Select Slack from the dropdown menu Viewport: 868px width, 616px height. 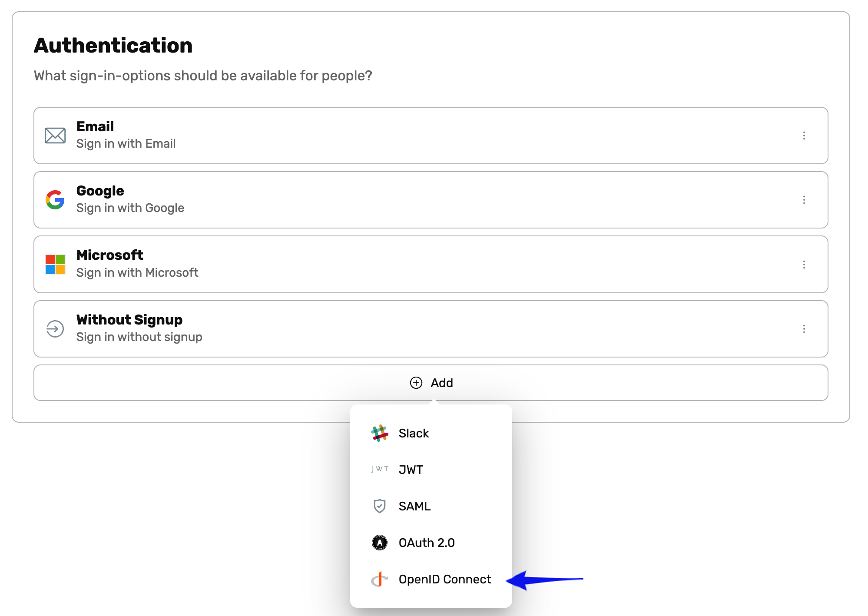click(x=413, y=433)
